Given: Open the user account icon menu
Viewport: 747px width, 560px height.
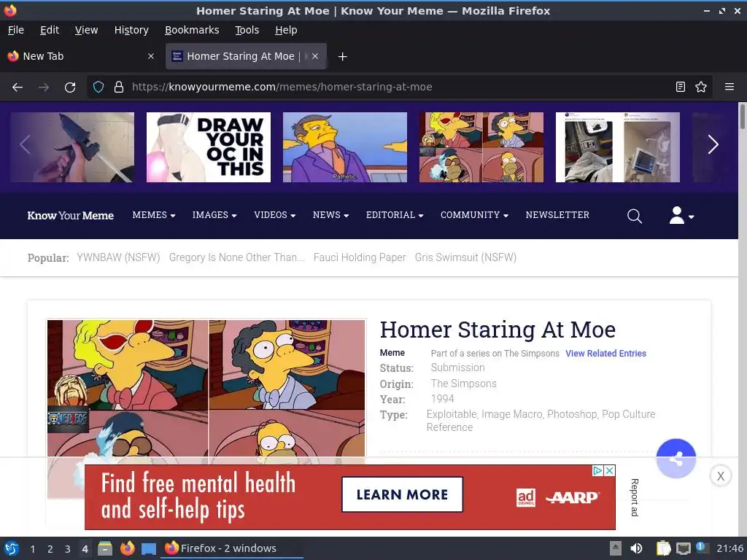Looking at the screenshot, I should tap(681, 216).
